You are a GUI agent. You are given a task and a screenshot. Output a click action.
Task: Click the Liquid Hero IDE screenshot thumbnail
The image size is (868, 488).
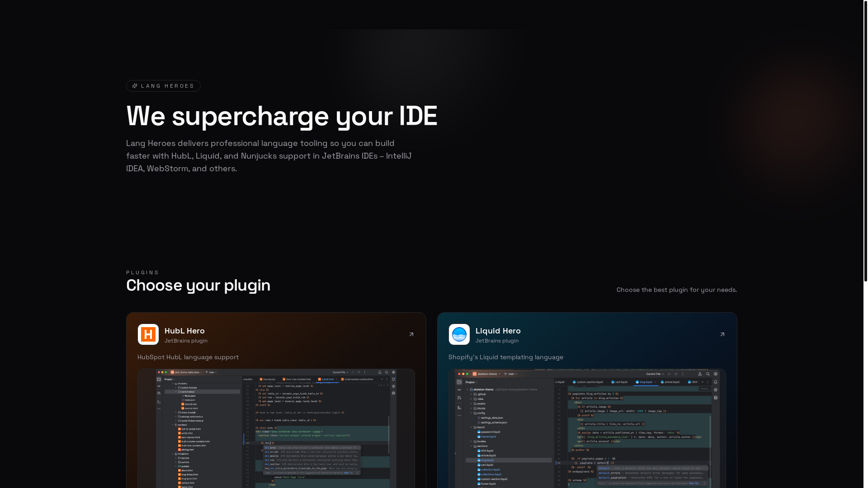point(587,428)
